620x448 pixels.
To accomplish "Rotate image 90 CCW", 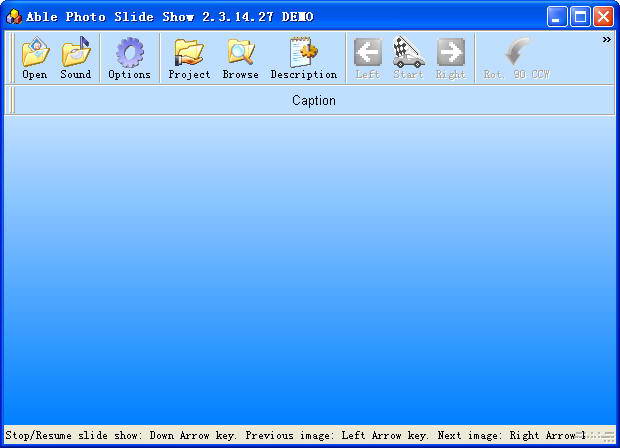I will pyautogui.click(x=517, y=58).
